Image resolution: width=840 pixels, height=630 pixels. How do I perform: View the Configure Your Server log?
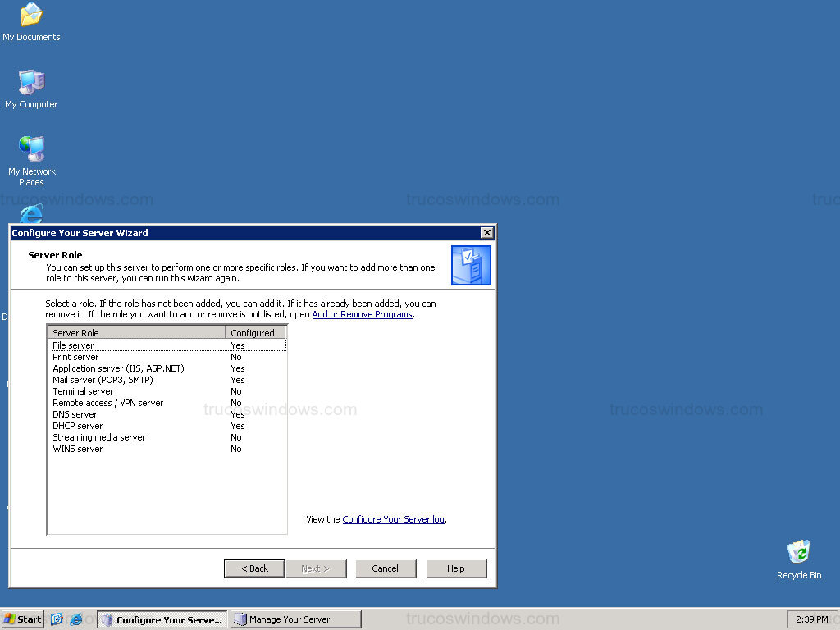point(393,519)
